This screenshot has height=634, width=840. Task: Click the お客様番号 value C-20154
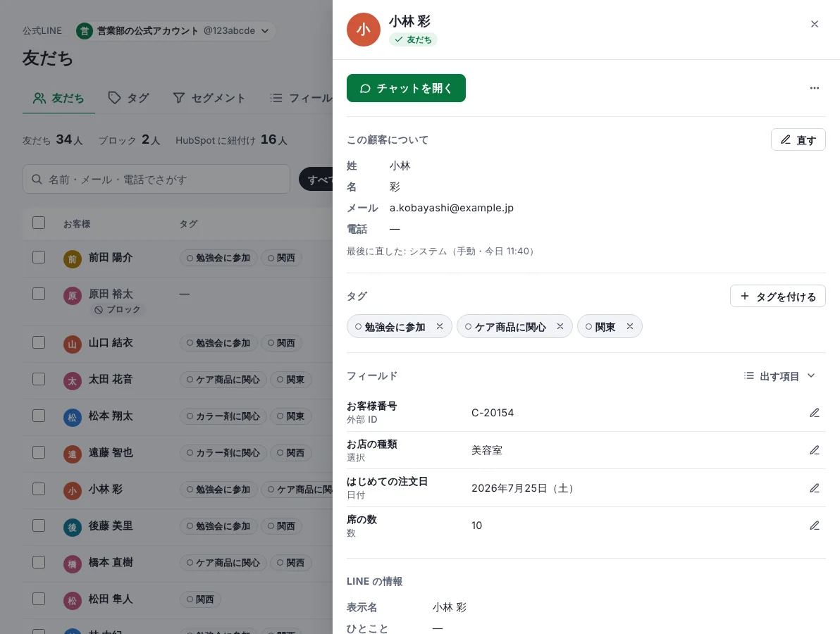tap(493, 413)
